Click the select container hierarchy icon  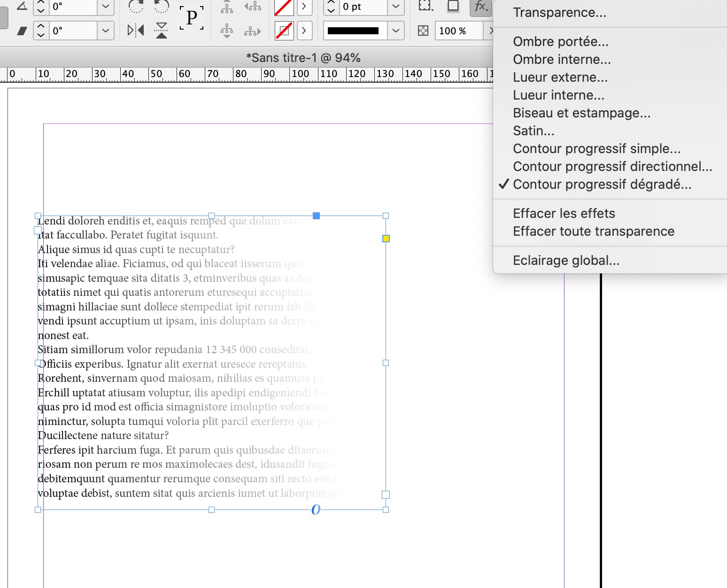point(227,7)
